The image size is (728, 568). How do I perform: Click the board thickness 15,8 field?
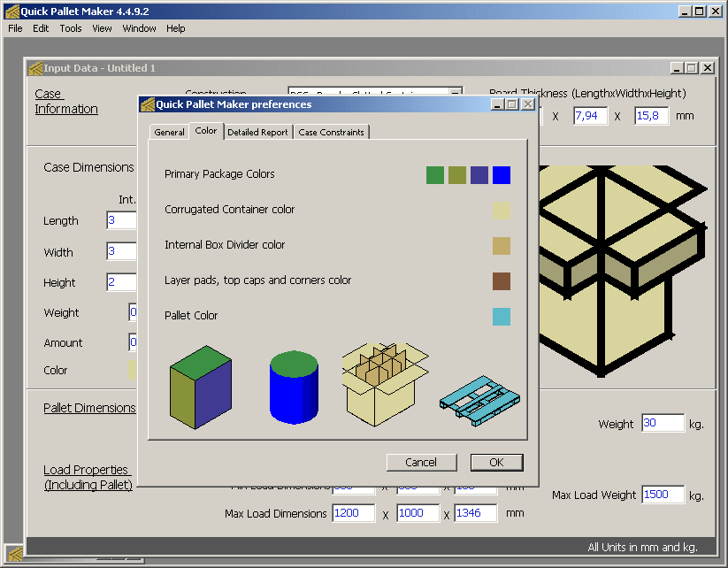click(x=652, y=116)
